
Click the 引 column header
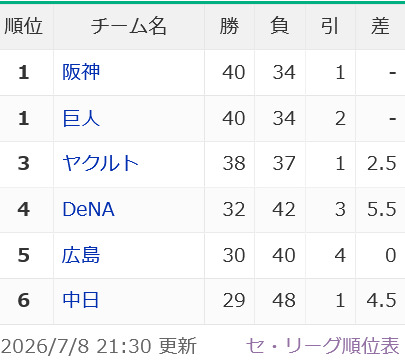click(330, 26)
